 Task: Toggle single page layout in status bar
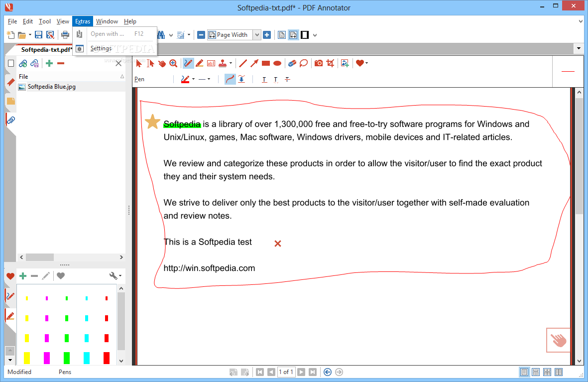coord(524,372)
